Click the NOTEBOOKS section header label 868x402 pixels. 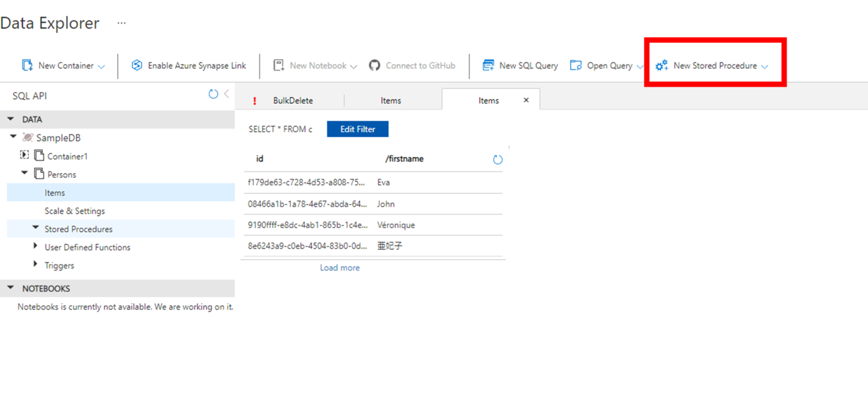coord(46,289)
